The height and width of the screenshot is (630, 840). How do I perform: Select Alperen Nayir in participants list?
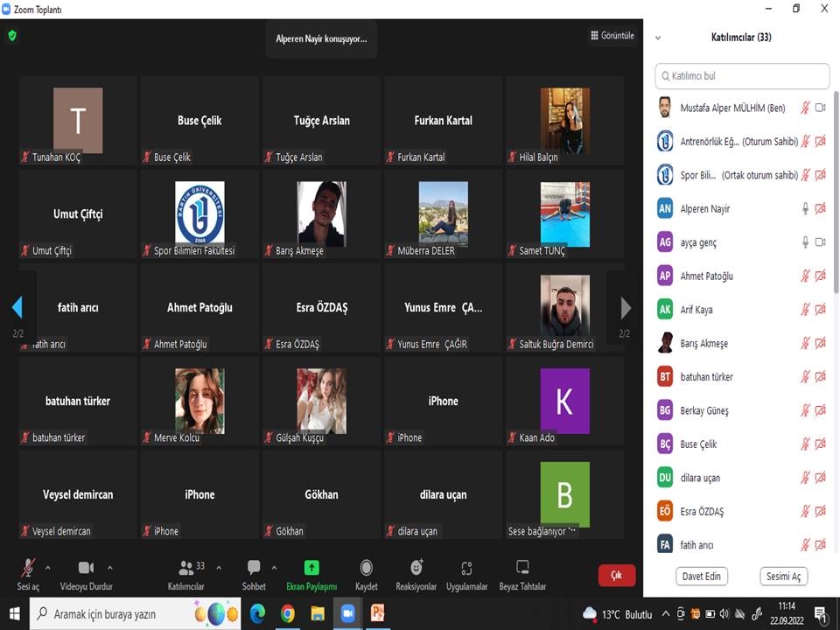pos(705,208)
